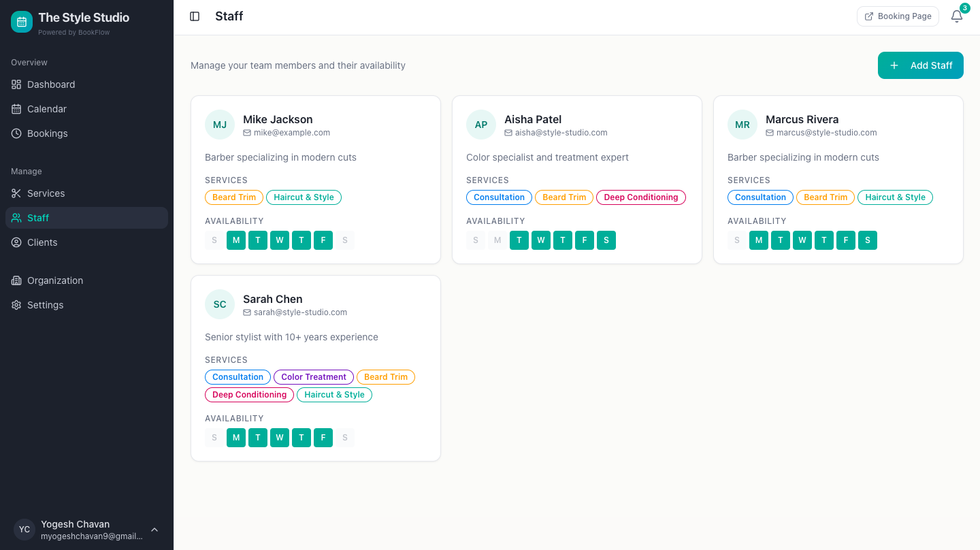Image resolution: width=980 pixels, height=550 pixels.
Task: Open Settings from sidebar
Action: [86, 305]
